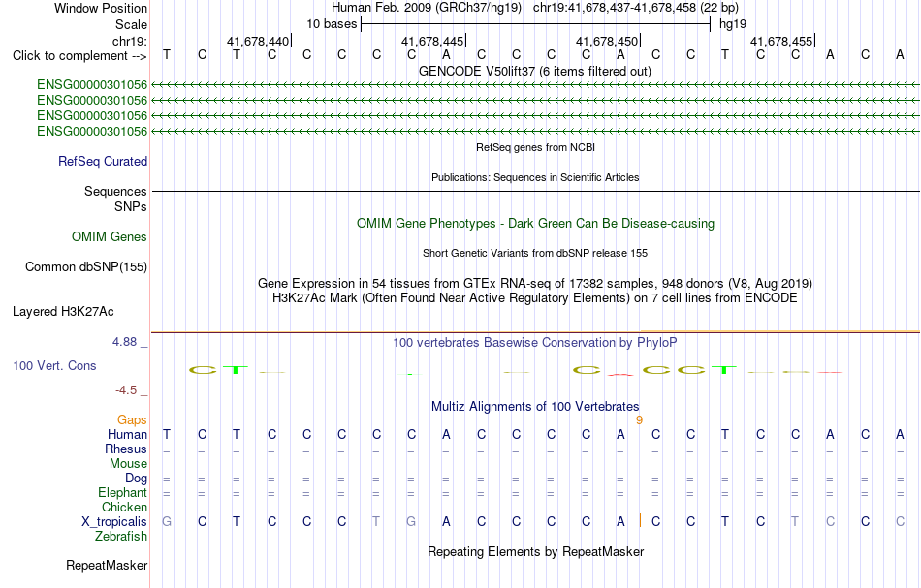Screen dimensions: 921x588
Task: Click the Mouse alignment row label
Action: pos(128,464)
